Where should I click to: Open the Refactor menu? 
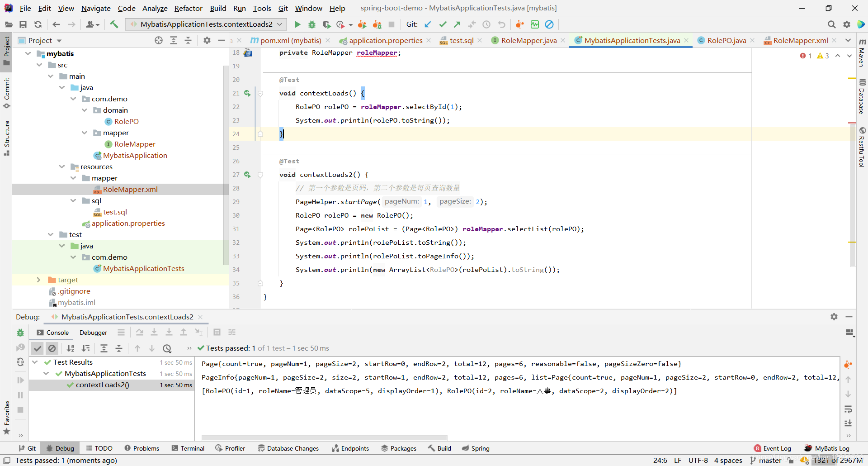click(188, 8)
